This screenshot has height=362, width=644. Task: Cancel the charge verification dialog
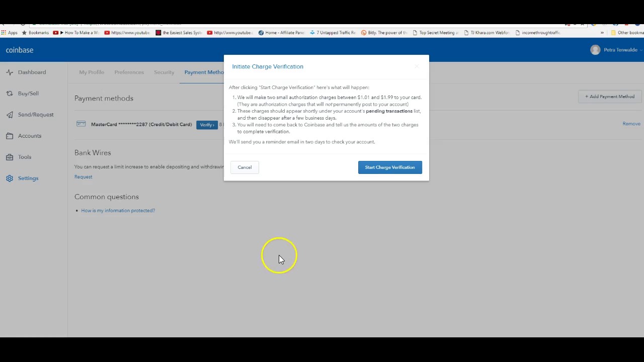tap(245, 167)
